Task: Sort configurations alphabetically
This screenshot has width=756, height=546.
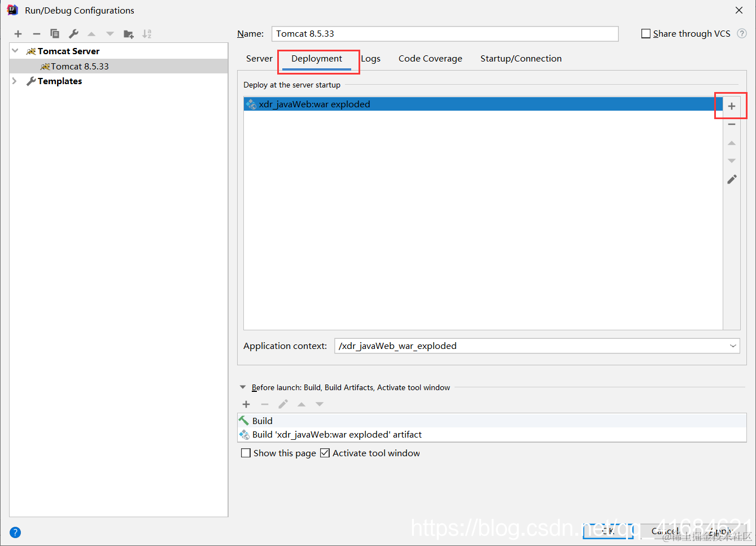Action: tap(147, 34)
